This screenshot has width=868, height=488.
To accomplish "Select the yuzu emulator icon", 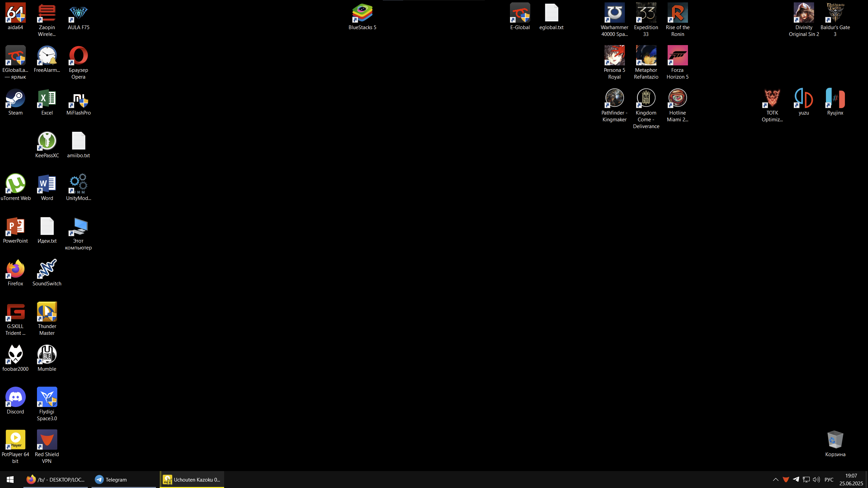I will click(804, 99).
